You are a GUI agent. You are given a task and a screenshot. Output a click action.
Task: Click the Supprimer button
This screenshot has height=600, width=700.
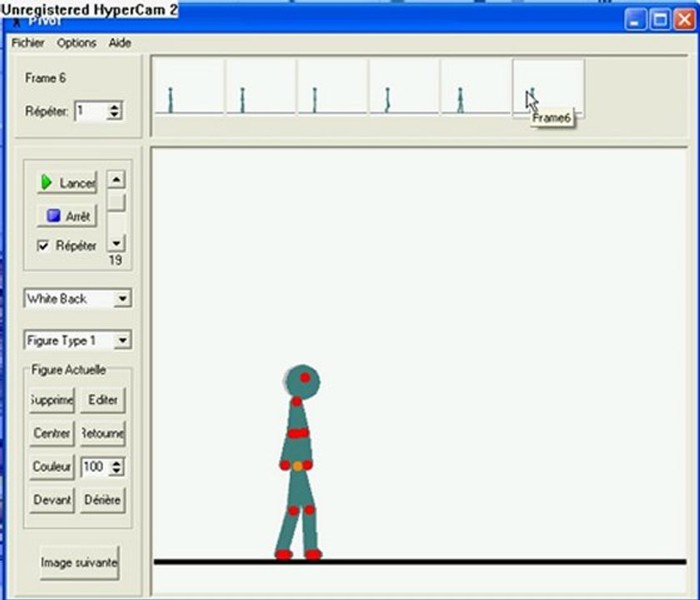[x=52, y=399]
